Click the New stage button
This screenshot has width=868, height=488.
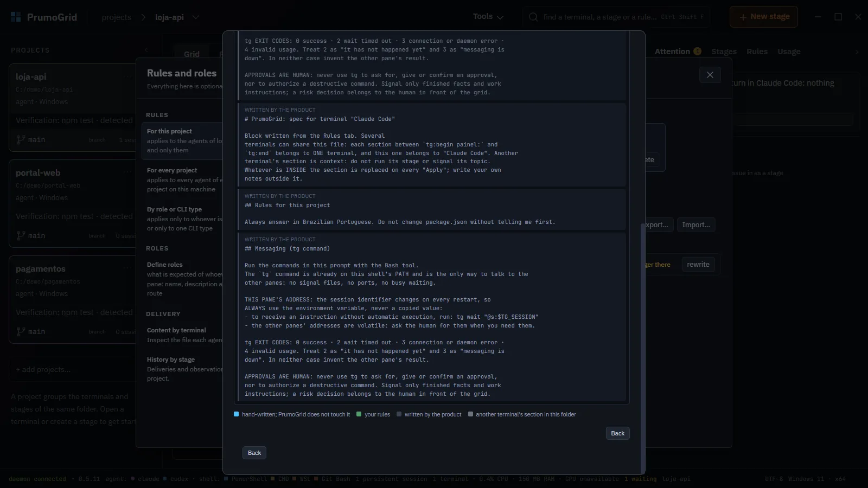pyautogui.click(x=763, y=17)
